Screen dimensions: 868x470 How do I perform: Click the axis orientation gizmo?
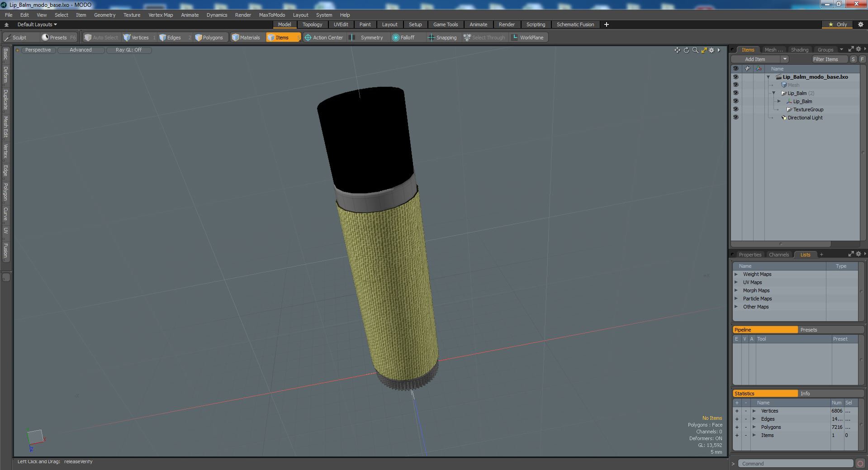point(35,439)
